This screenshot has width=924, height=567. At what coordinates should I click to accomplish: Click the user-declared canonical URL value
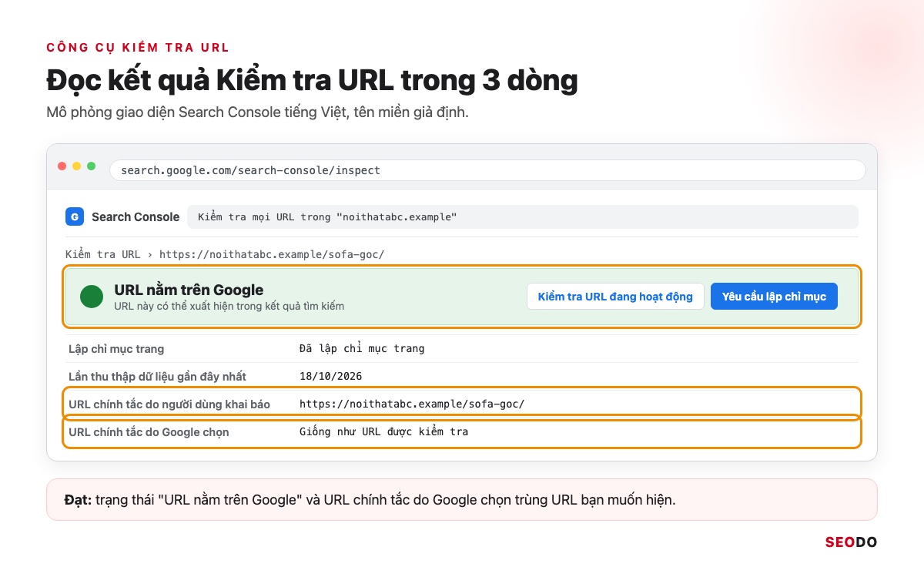pos(412,404)
